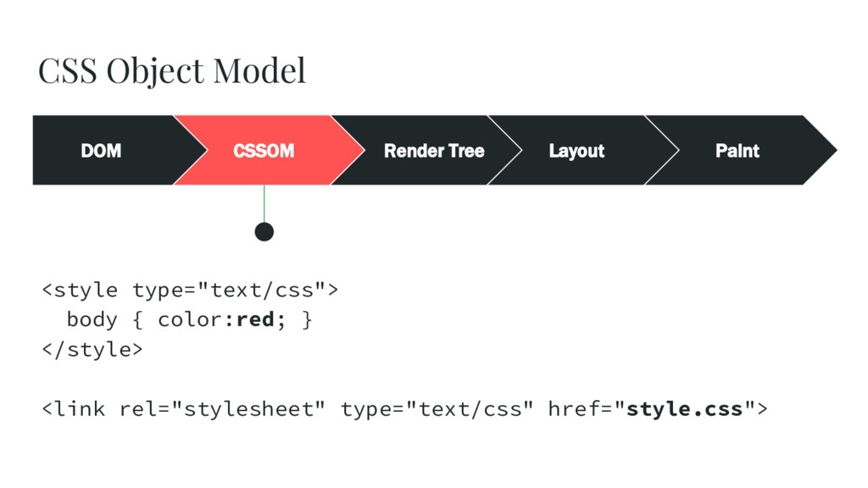Click the green connector line below CSSOM

(x=264, y=203)
